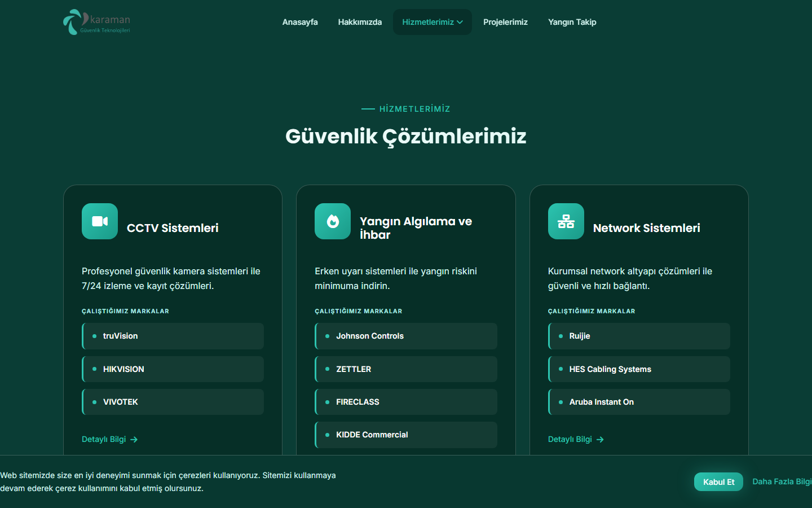
Task: Click ÇALIŞTIĞIMIZ MARKALAR label in the CCTV card
Action: (125, 311)
